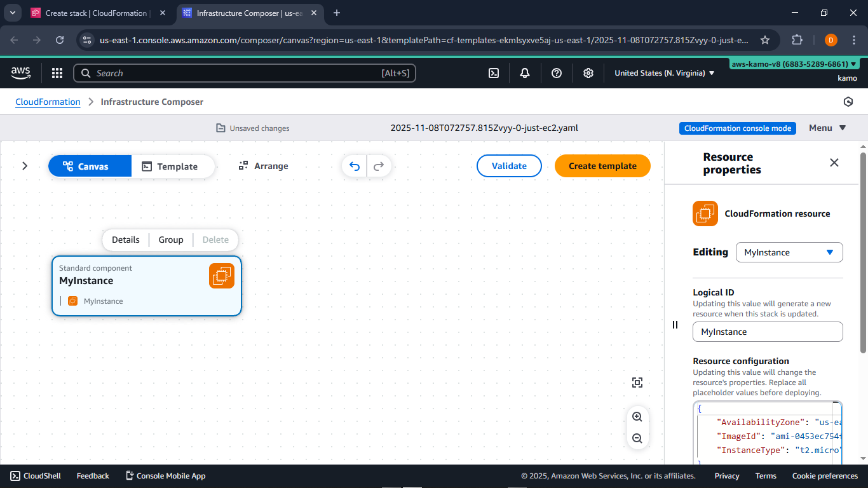The image size is (868, 488).
Task: Click the fit-canvas-to-view icon
Action: (x=637, y=382)
